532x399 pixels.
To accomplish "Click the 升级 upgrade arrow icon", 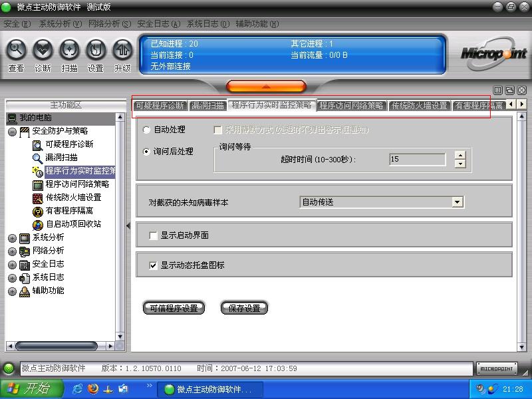I will point(122,50).
